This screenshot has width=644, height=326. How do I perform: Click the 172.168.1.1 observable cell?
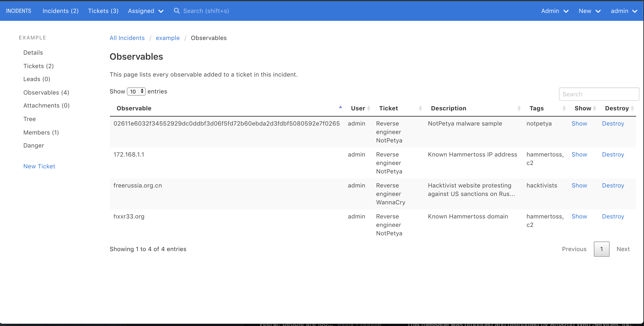pyautogui.click(x=129, y=155)
